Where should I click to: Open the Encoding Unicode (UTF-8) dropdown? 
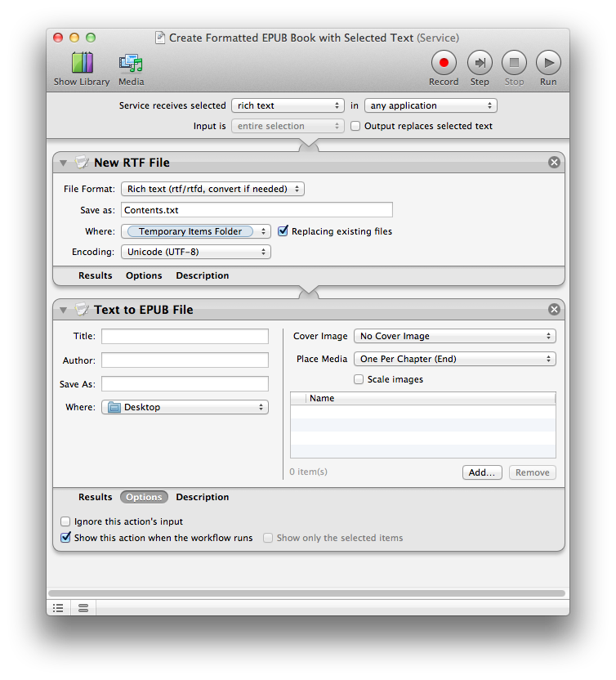coord(196,252)
